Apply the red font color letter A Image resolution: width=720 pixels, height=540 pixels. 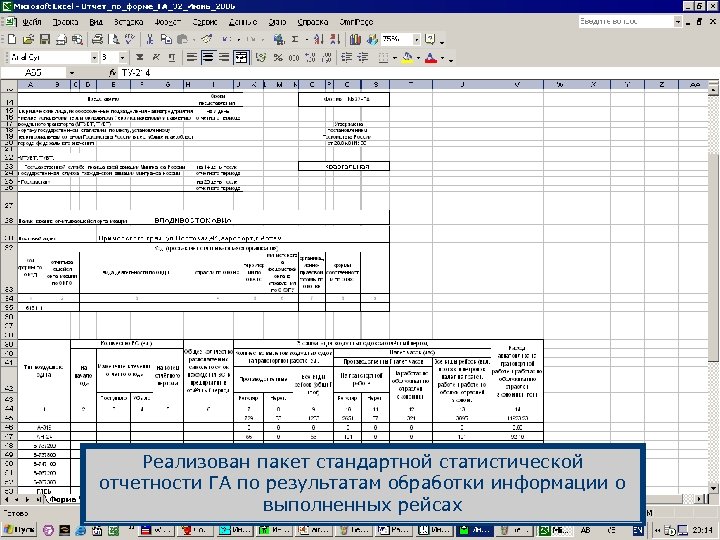(431, 58)
